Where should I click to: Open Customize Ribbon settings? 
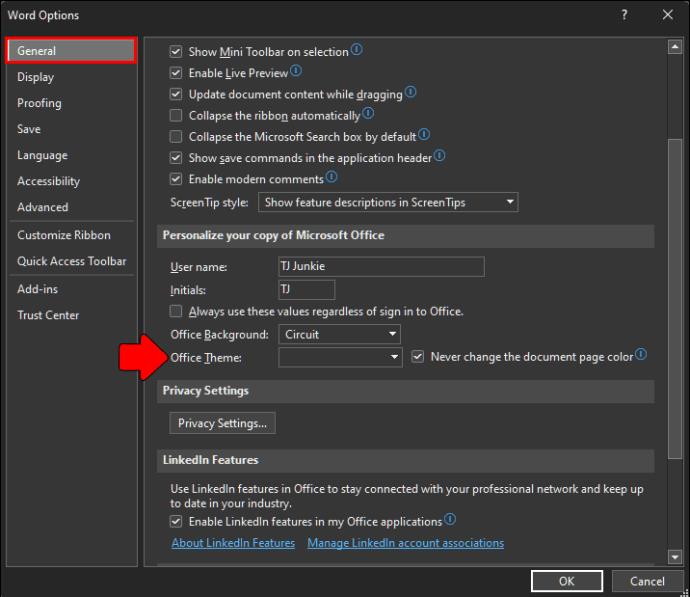tap(71, 235)
